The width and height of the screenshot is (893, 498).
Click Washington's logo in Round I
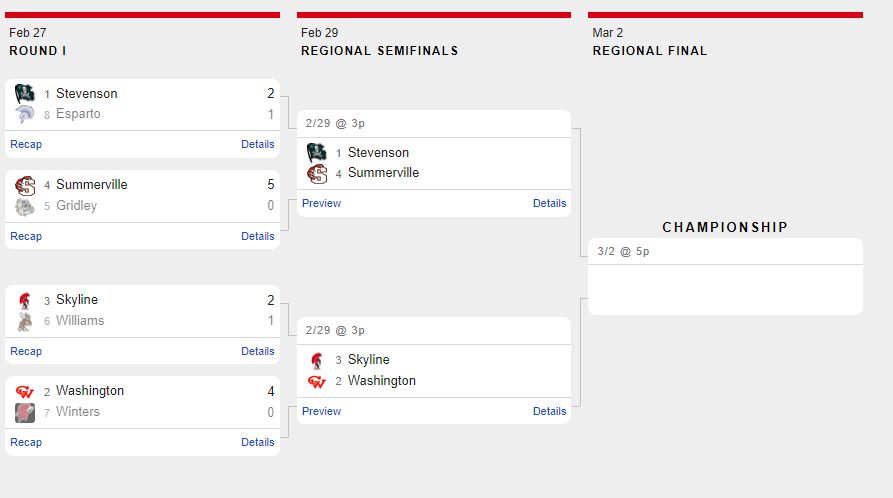click(x=25, y=391)
